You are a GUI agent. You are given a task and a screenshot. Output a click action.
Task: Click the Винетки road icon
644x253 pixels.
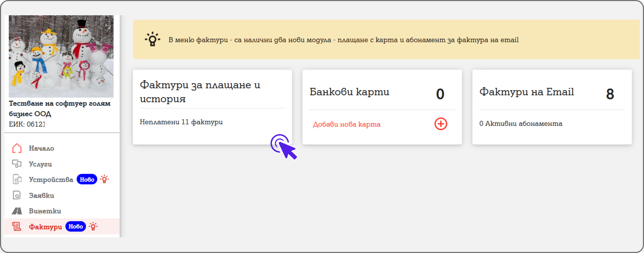click(17, 211)
